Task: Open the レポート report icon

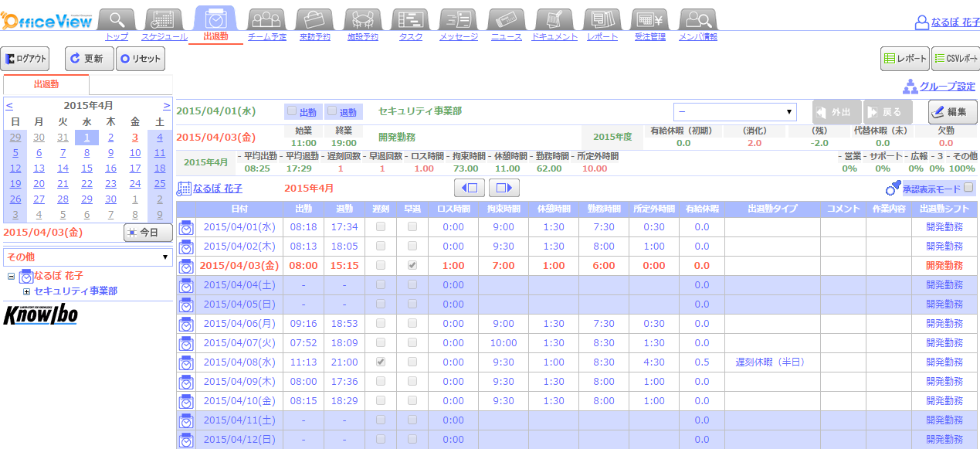Action: (x=602, y=19)
